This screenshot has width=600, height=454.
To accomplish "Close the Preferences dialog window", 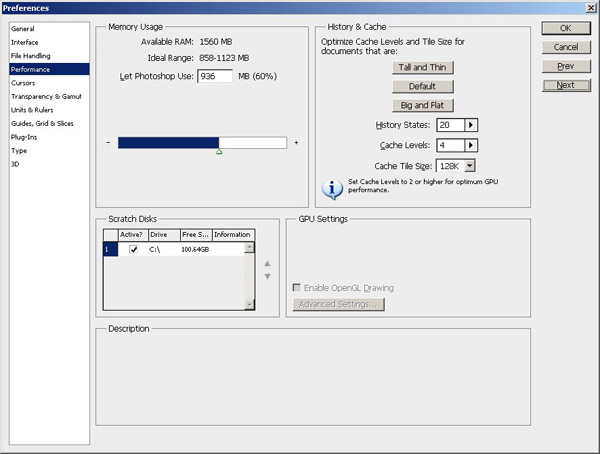I will (x=591, y=8).
